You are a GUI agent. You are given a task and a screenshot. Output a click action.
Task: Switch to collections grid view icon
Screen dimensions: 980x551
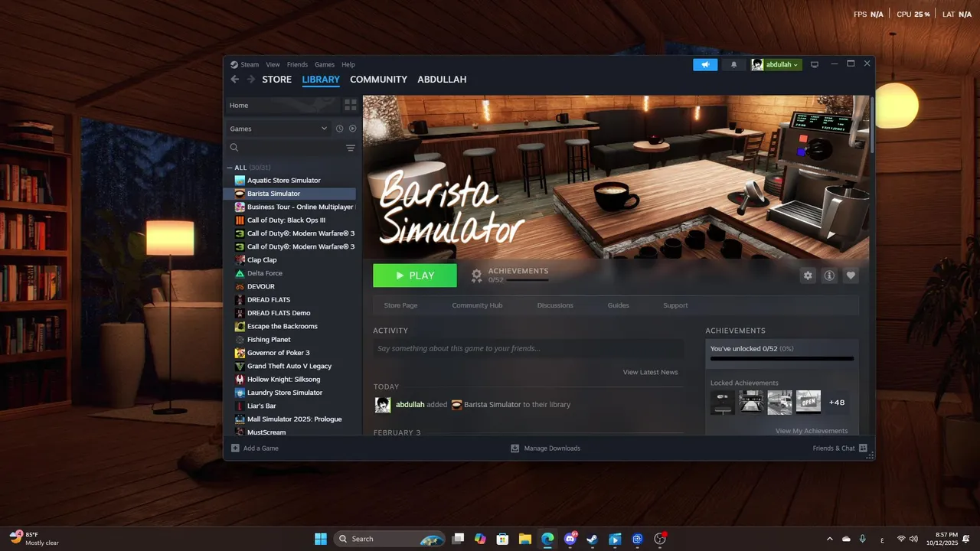tap(350, 105)
